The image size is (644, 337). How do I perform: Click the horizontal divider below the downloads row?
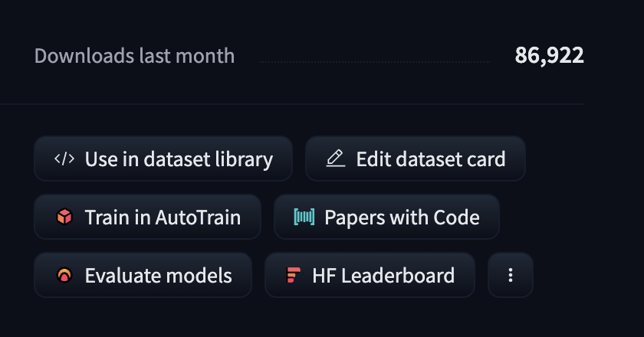pos(291,103)
